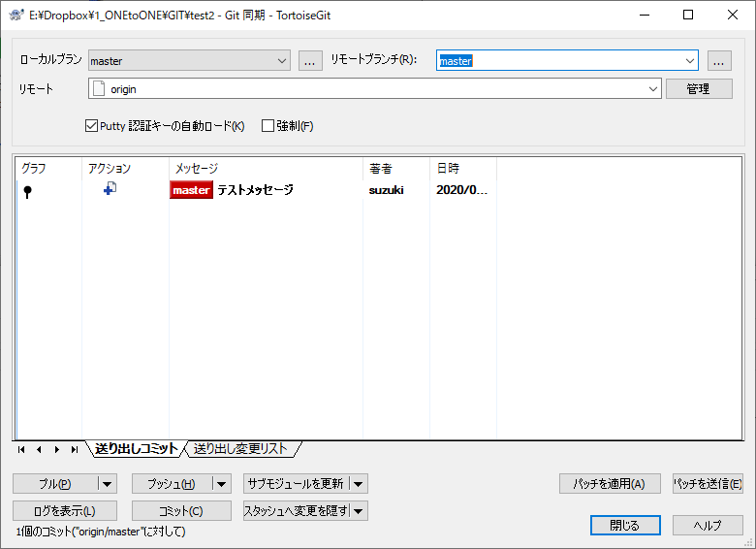The width and height of the screenshot is (756, 549).
Task: Click the red master branch label
Action: 191,190
